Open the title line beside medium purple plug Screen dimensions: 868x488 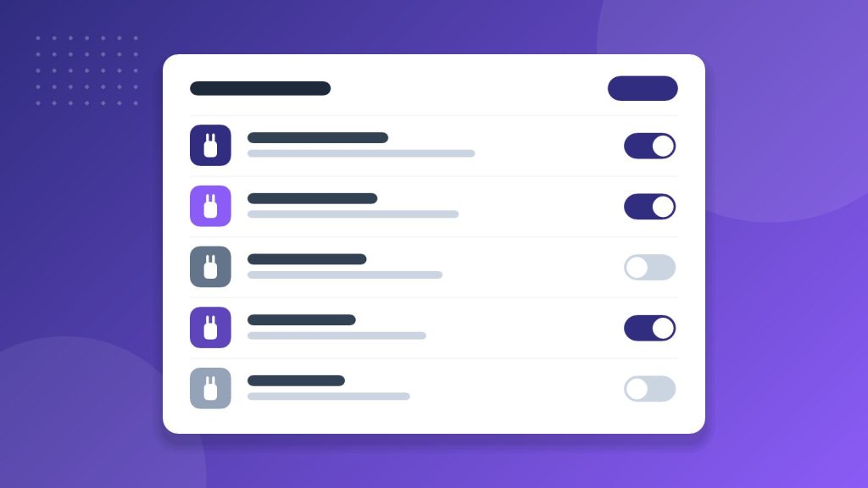[302, 319]
